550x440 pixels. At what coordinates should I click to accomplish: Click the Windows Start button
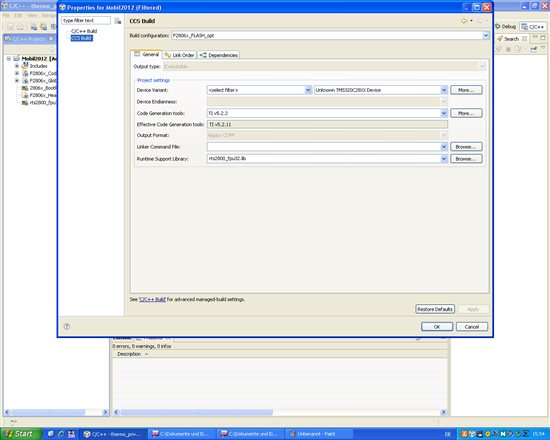click(20, 434)
